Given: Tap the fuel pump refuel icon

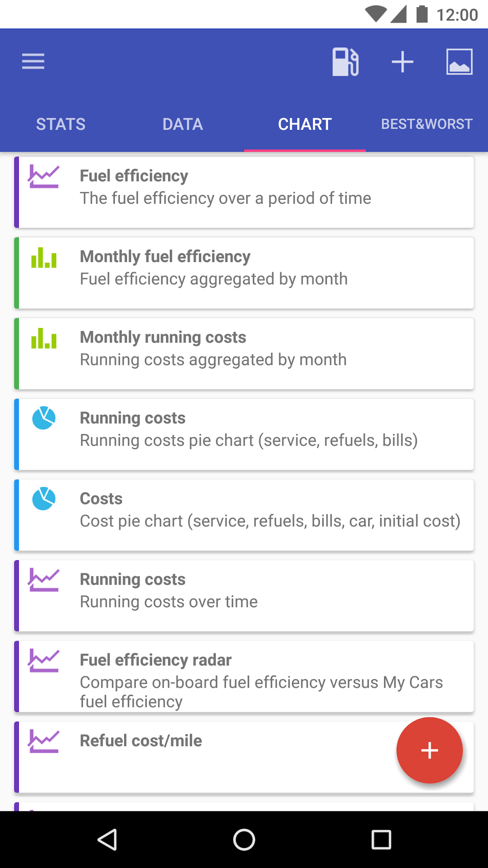Looking at the screenshot, I should pos(345,62).
